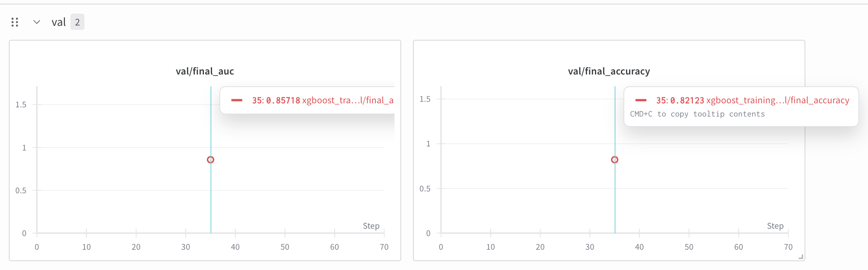Select the red data point in final_accuracy chart
Viewport: 868px width, 270px height.
(x=615, y=160)
